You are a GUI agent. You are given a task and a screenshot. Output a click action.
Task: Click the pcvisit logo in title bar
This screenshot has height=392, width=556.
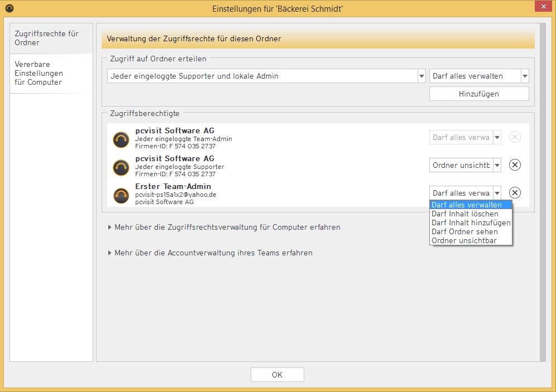click(9, 8)
